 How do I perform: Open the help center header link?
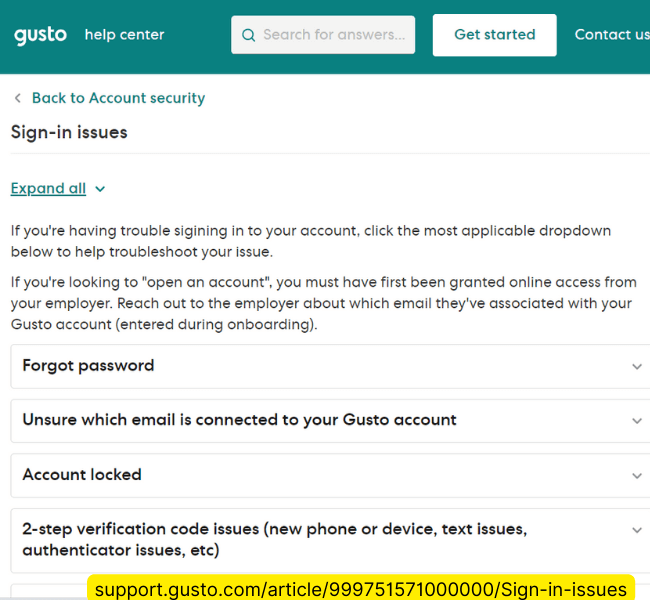click(124, 35)
